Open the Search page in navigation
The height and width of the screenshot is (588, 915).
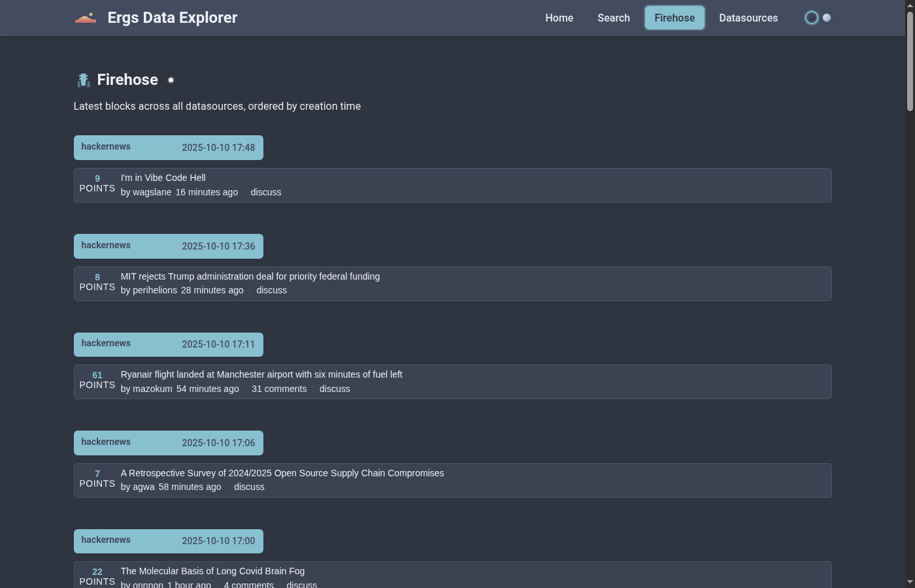[613, 18]
